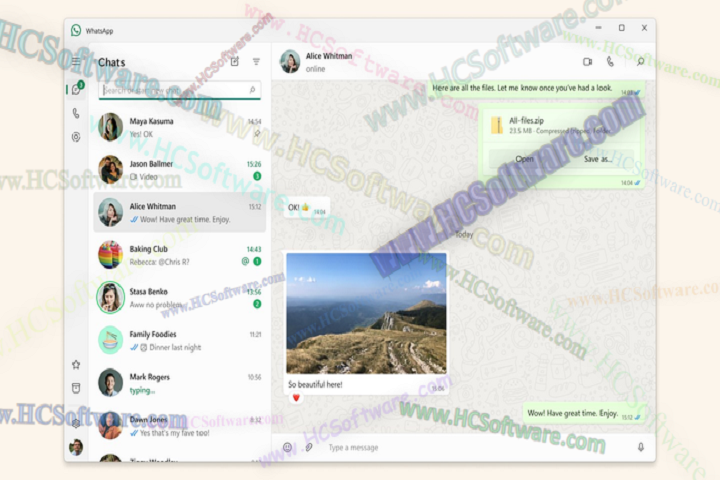Click unread badge on Stasa Benko
720x480 pixels.
[257, 304]
